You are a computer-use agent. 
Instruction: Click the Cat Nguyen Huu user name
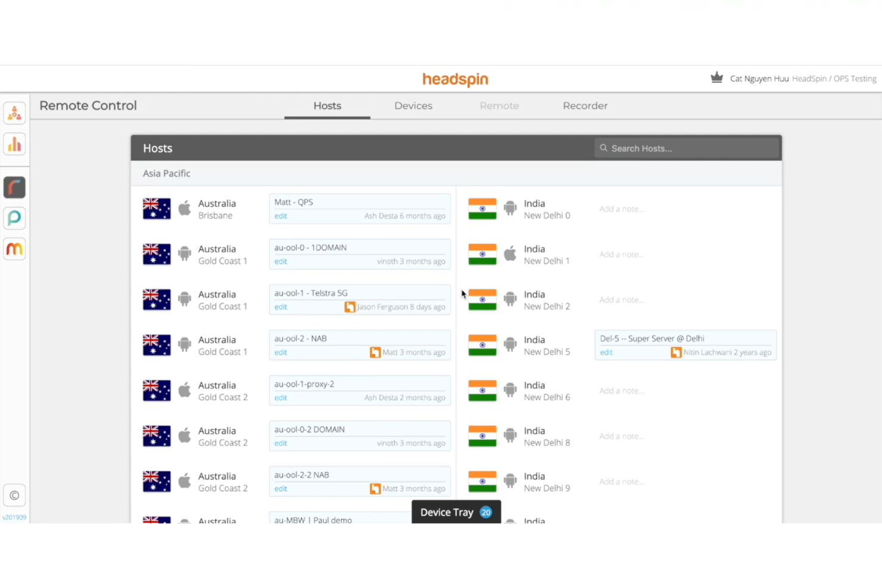tap(759, 78)
